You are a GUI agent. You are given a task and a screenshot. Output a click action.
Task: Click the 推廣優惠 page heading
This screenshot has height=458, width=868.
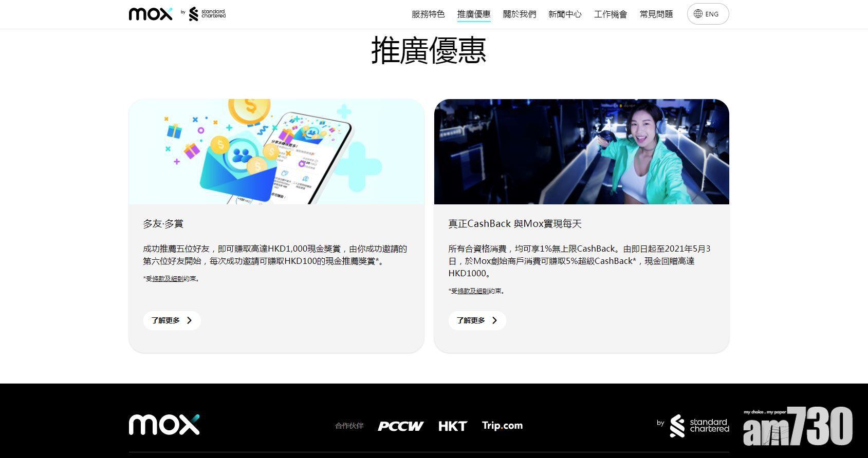tap(429, 50)
